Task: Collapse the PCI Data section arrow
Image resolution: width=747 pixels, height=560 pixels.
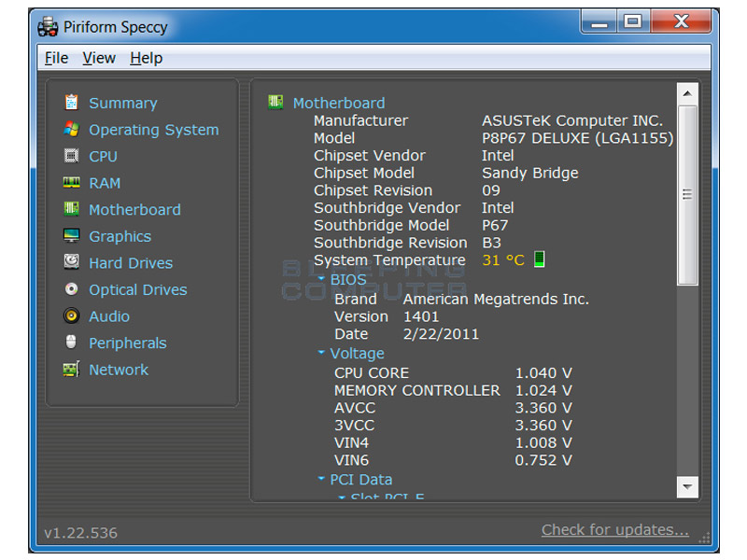Action: 321,478
